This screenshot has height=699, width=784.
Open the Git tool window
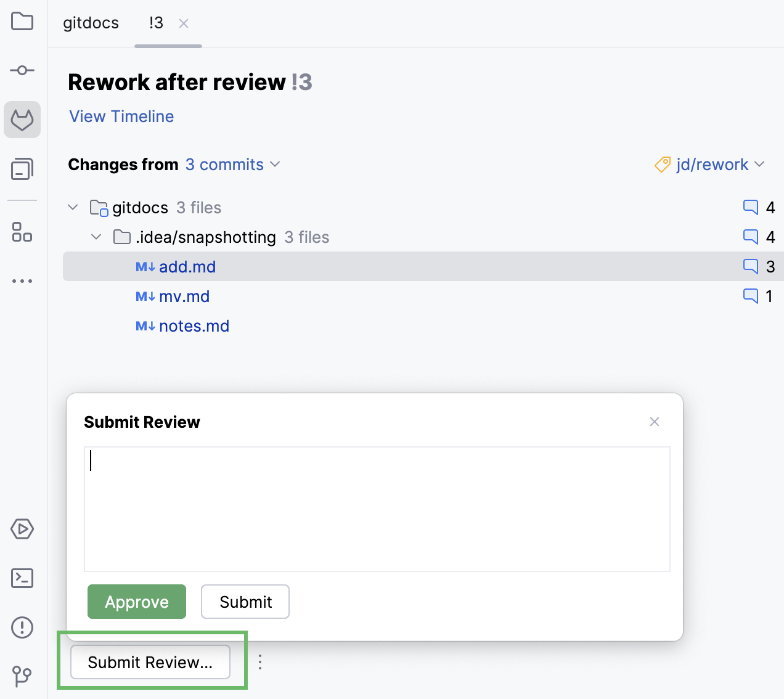point(22,676)
